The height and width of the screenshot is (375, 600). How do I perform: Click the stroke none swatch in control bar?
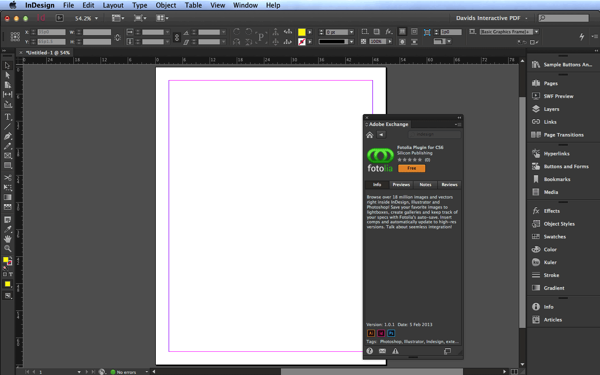(302, 42)
